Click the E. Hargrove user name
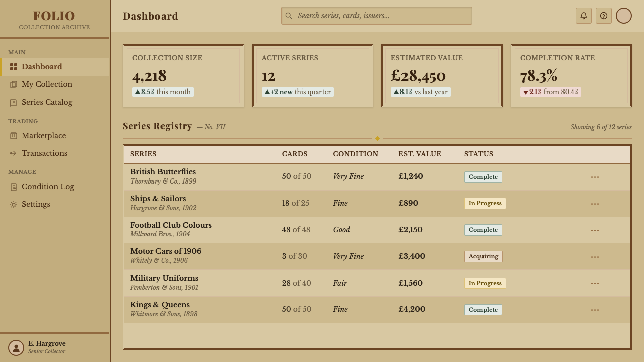Image resolution: width=644 pixels, height=362 pixels. coord(47,344)
